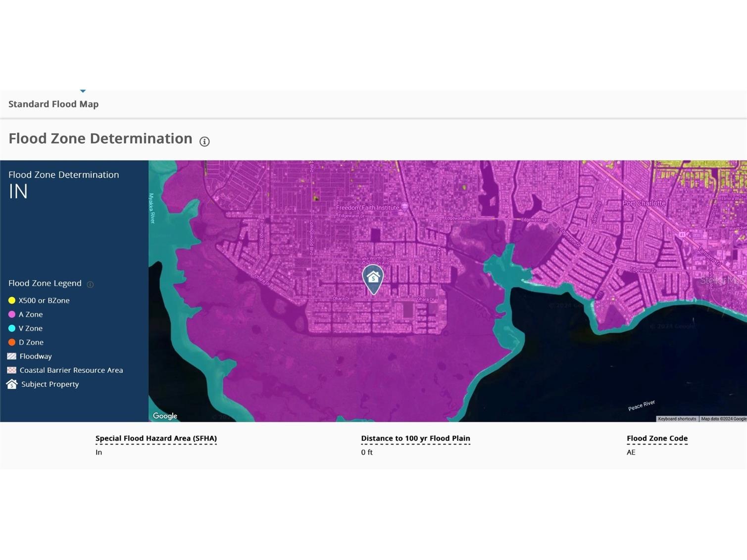Screen dimensions: 747x560
Task: Click the orange D Zone color dot
Action: 12,342
